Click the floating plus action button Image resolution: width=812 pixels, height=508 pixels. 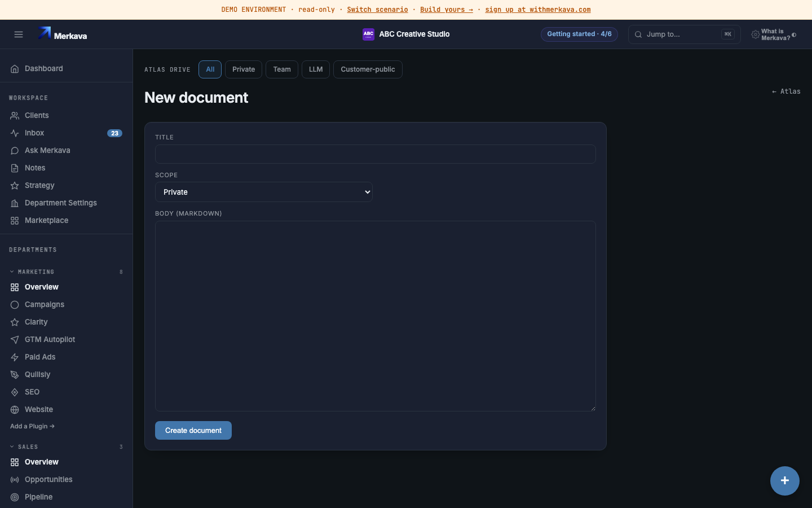coord(785,481)
